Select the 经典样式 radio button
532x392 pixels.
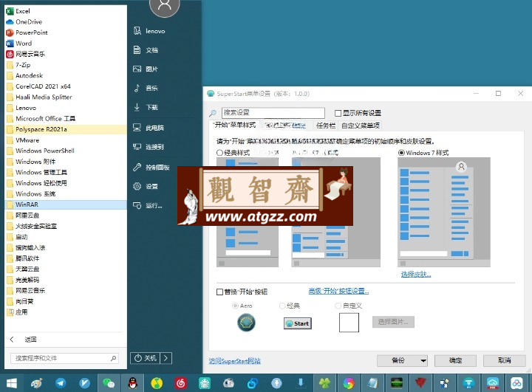coord(219,153)
